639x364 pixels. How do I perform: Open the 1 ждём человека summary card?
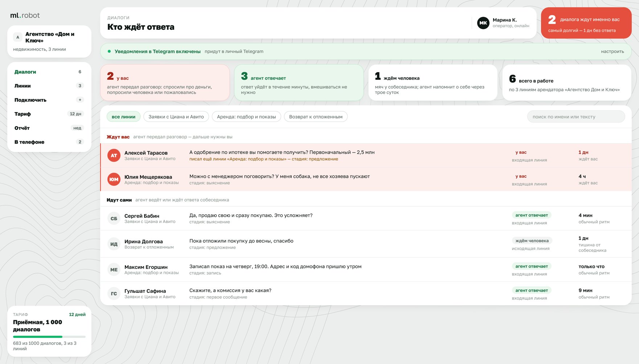pyautogui.click(x=433, y=83)
